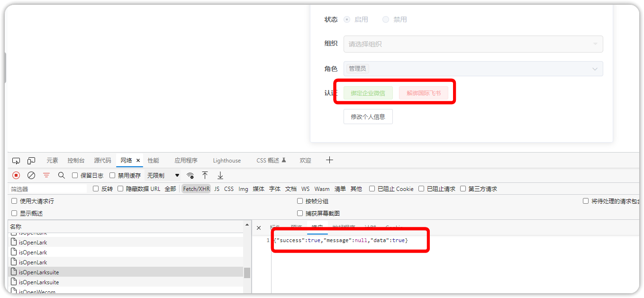The image size is (644, 298).
Task: Enable the 保留日志 checkbox
Action: pyautogui.click(x=75, y=175)
